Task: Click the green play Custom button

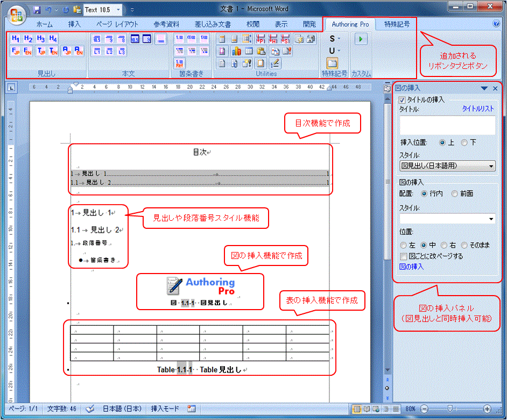Action: click(361, 39)
